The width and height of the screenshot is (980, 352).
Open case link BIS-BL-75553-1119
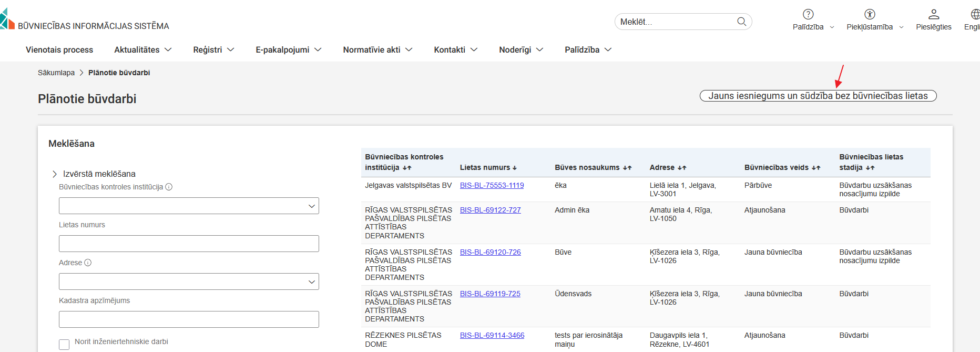click(492, 185)
